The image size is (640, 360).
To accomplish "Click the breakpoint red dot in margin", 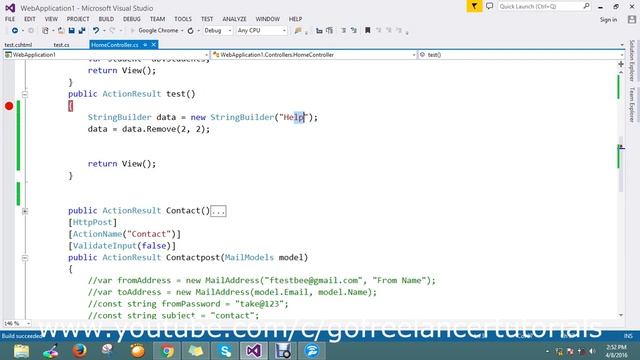I will tap(9, 106).
